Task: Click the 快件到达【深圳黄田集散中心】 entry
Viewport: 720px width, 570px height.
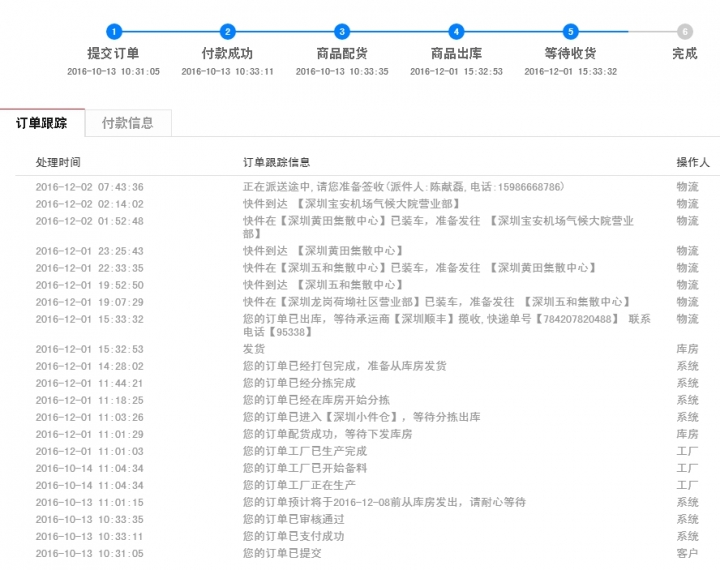Action: pyautogui.click(x=323, y=251)
